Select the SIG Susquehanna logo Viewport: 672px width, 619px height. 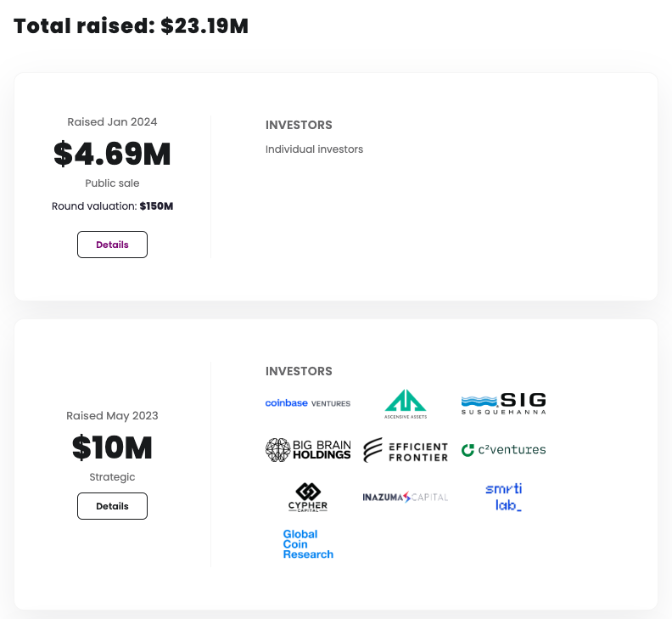[503, 403]
